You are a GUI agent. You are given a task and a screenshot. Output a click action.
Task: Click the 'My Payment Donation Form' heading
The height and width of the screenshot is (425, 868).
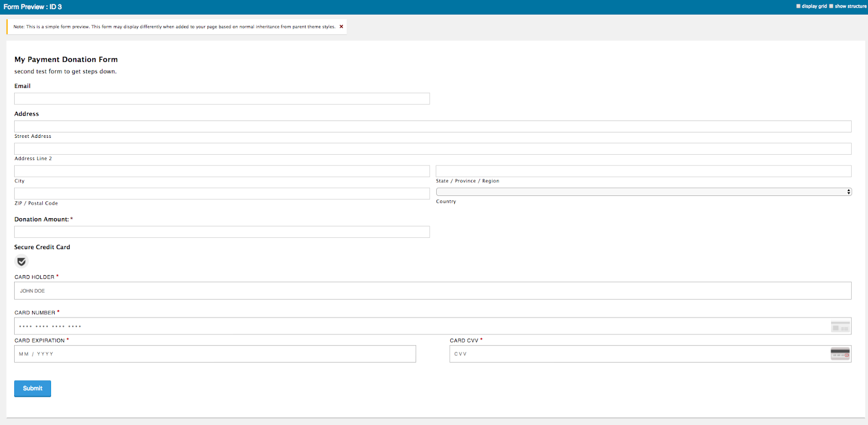coord(66,60)
